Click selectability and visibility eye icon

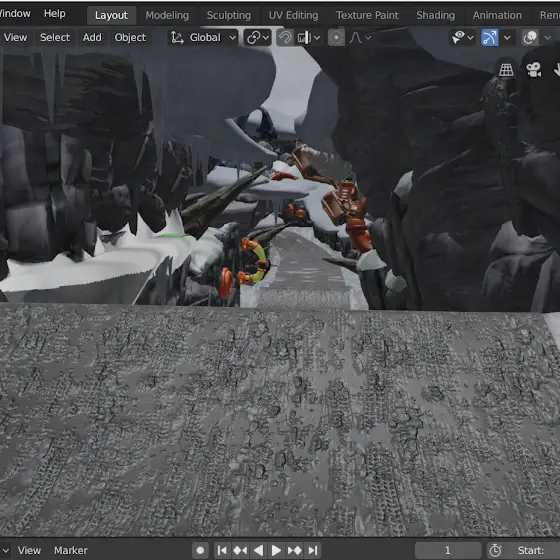click(458, 37)
